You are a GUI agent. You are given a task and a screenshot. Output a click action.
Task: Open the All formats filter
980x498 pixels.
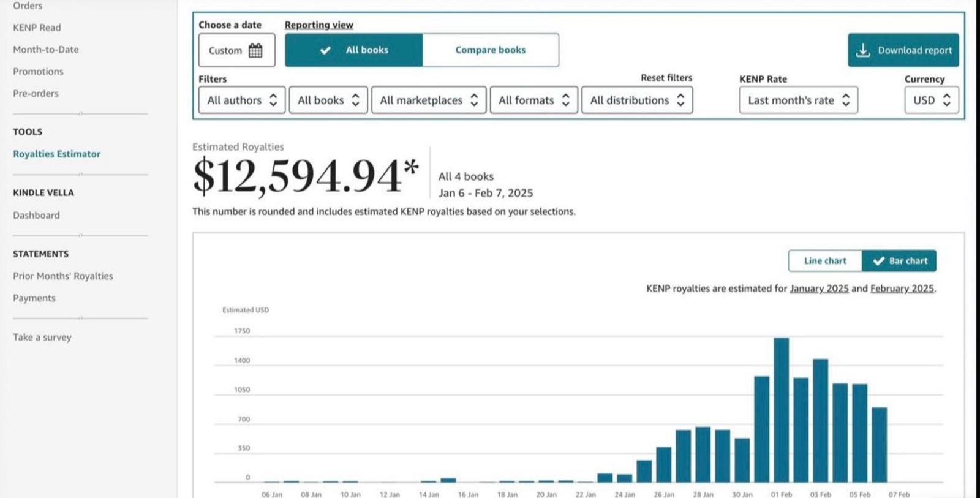(533, 100)
